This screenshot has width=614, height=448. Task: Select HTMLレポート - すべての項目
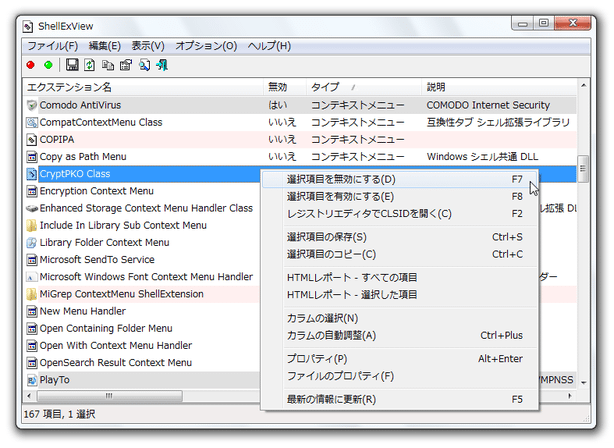click(x=399, y=278)
